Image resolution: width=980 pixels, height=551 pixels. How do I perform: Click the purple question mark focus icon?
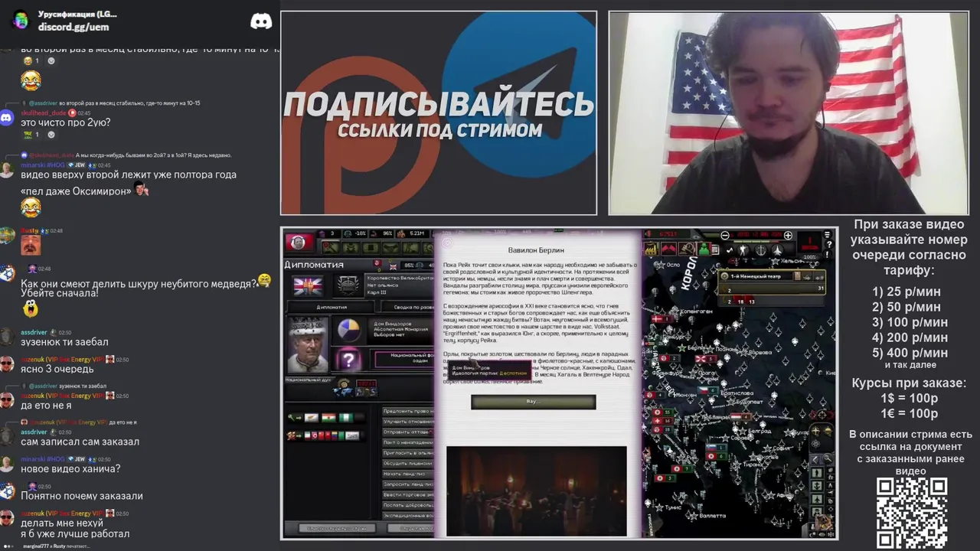pyautogui.click(x=348, y=359)
